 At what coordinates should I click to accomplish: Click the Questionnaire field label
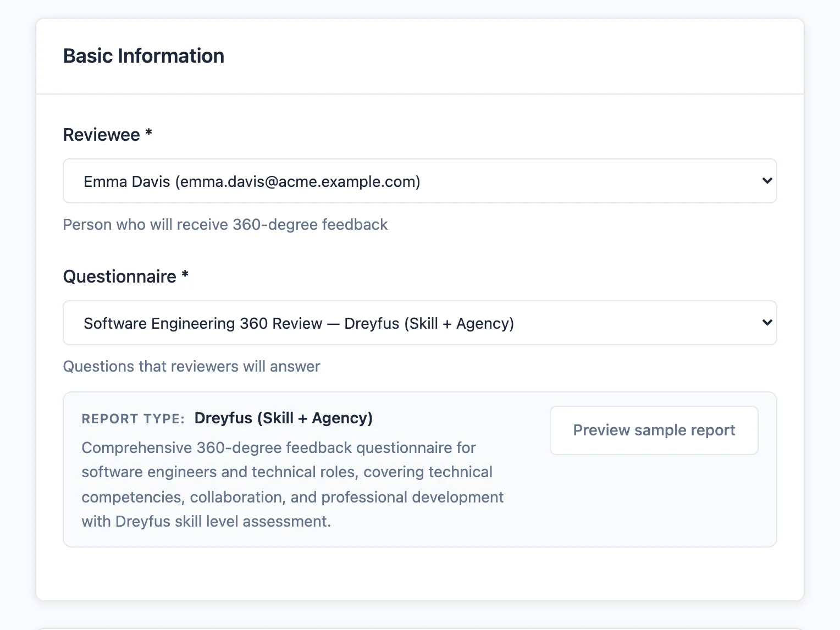tap(126, 277)
